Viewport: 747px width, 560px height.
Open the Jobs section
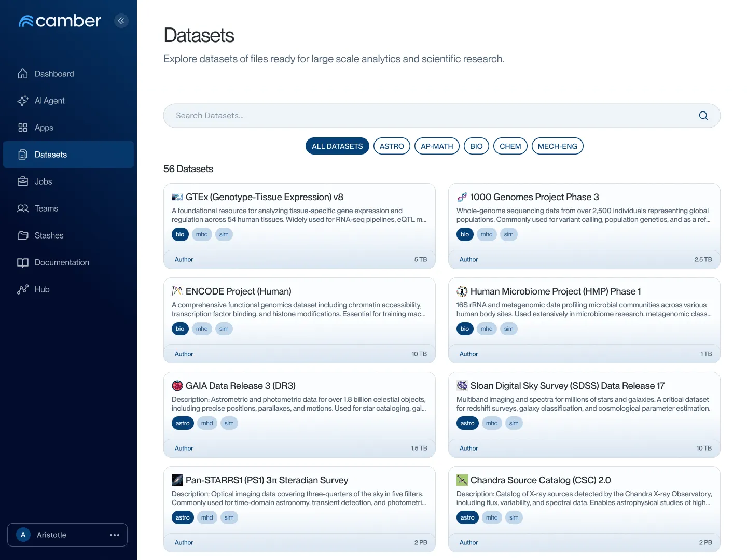(68, 181)
